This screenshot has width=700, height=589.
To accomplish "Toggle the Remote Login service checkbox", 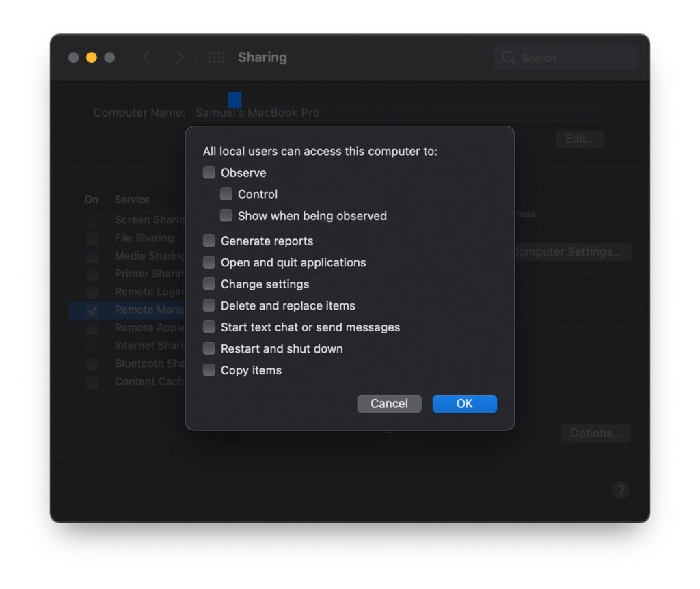I will click(92, 292).
